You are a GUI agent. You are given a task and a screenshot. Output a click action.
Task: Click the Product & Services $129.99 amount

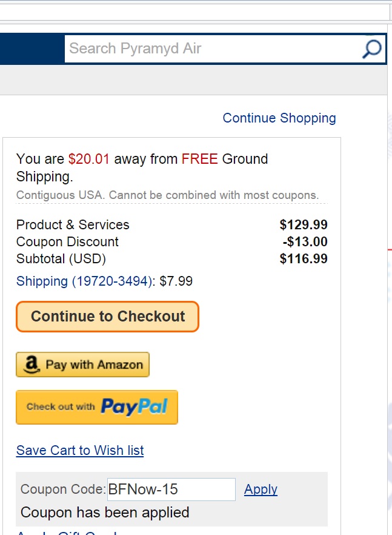(303, 224)
